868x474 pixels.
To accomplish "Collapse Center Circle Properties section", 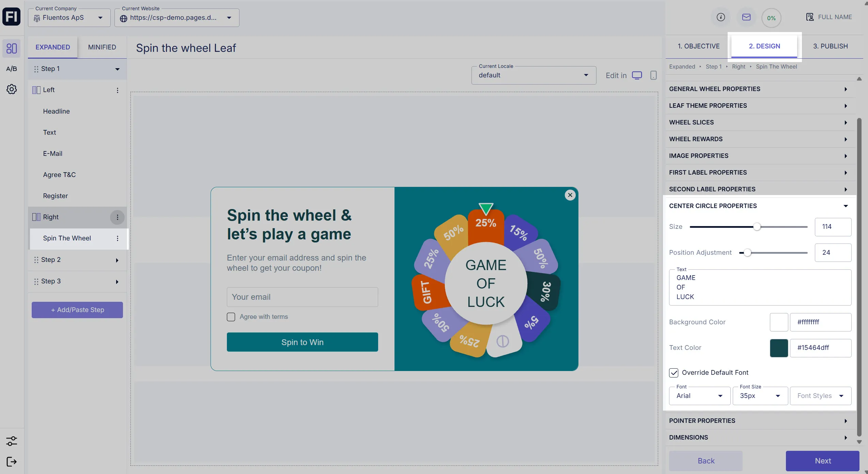I will pos(760,206).
